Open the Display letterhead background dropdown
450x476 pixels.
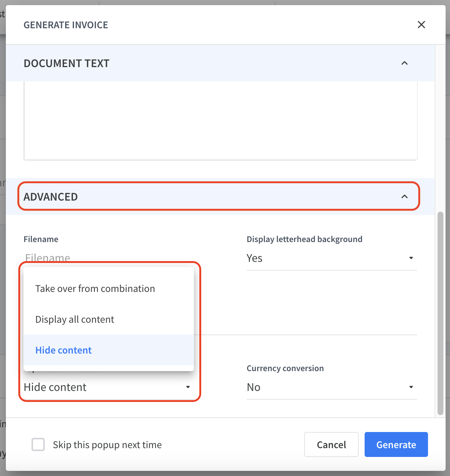[332, 258]
